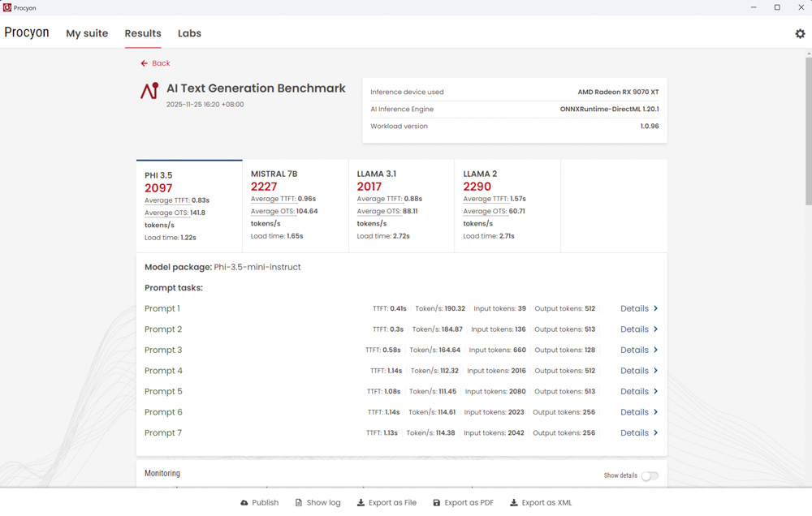The width and height of the screenshot is (812, 516).
Task: Open Details link for Prompt 3
Action: tap(634, 350)
